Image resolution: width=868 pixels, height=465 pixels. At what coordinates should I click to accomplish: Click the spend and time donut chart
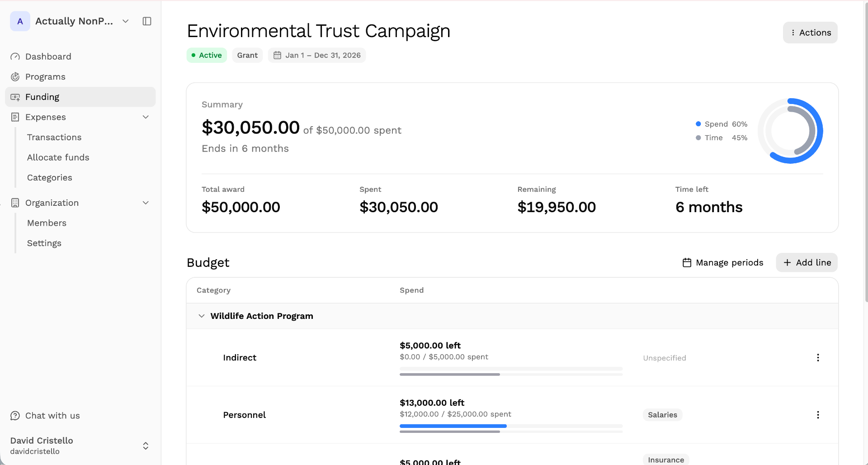click(x=790, y=131)
